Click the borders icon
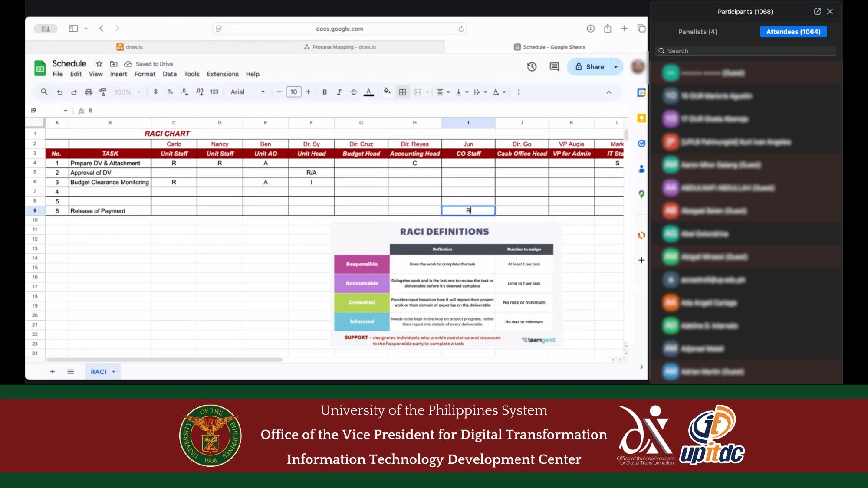Viewport: 868px width, 488px height. pyautogui.click(x=403, y=92)
